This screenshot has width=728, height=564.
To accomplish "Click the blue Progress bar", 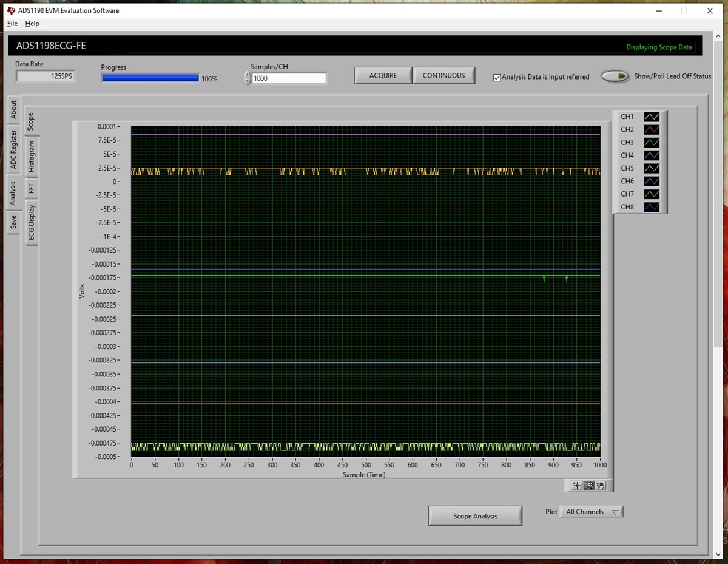I will (x=150, y=78).
